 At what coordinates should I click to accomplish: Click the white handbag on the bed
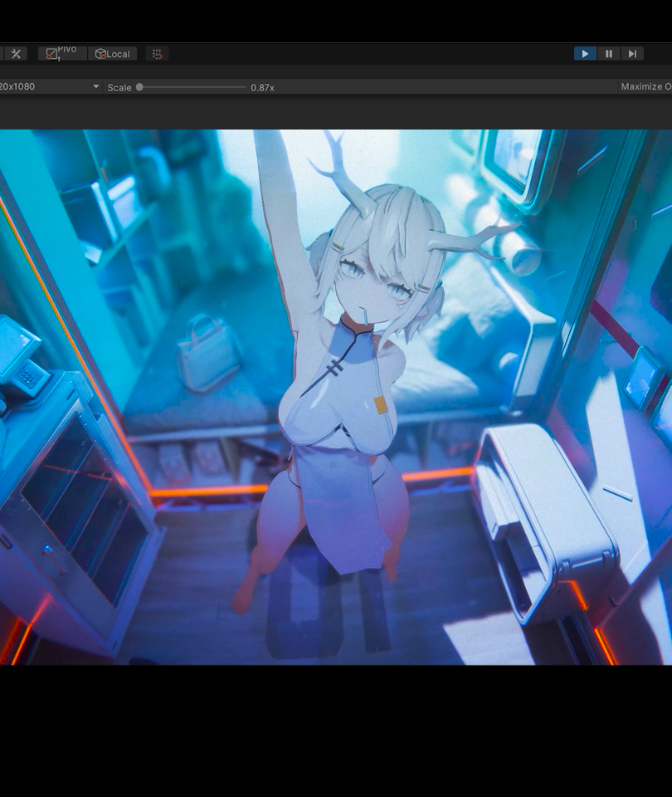tap(207, 355)
